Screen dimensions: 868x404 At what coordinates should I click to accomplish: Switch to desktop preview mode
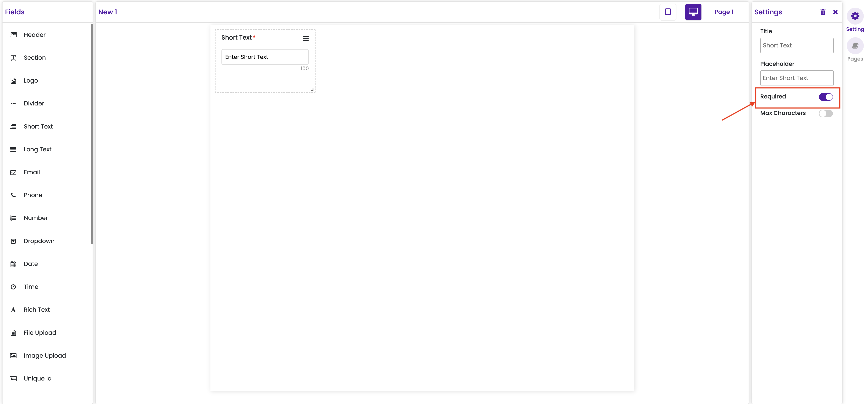pos(693,12)
